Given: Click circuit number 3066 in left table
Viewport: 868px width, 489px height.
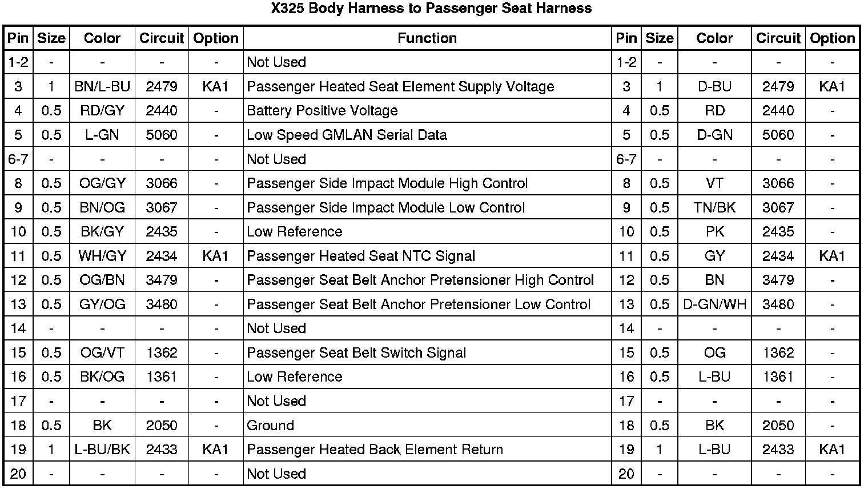Looking at the screenshot, I should pos(162,183).
